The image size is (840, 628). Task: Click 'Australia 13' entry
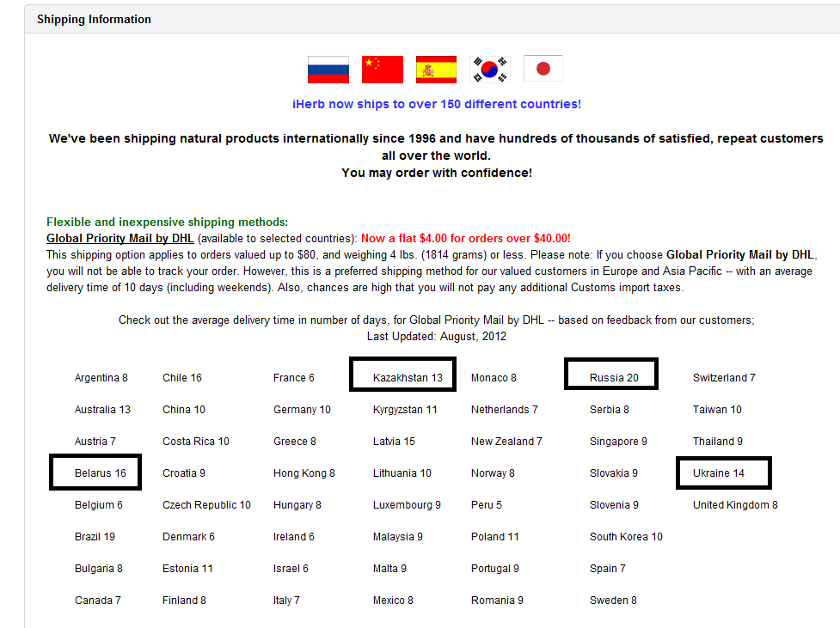102,410
